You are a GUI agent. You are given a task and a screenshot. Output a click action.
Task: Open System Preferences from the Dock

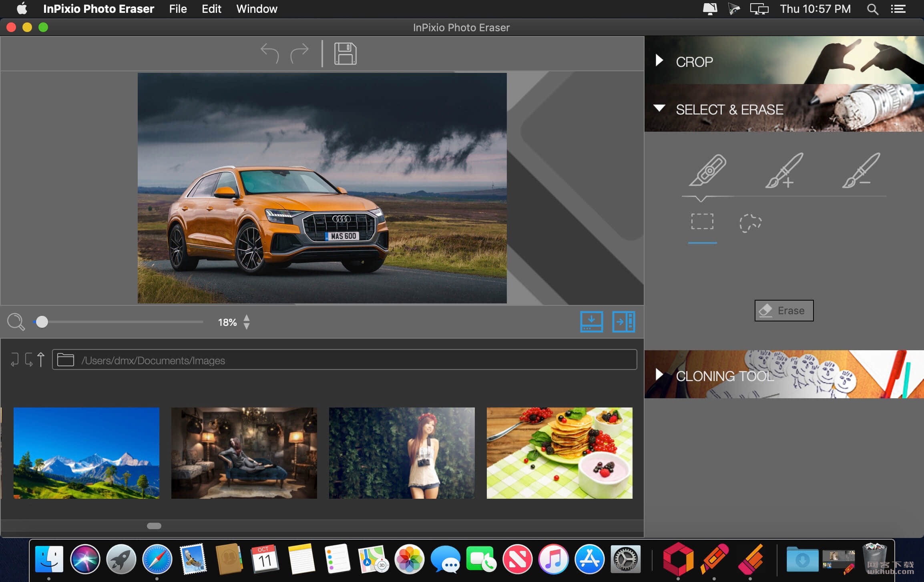click(625, 559)
